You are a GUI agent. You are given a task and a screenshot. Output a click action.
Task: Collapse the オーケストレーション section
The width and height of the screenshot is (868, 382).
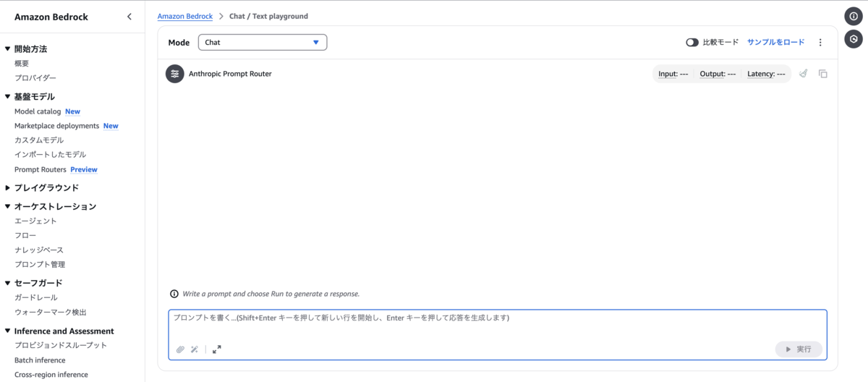(x=8, y=207)
